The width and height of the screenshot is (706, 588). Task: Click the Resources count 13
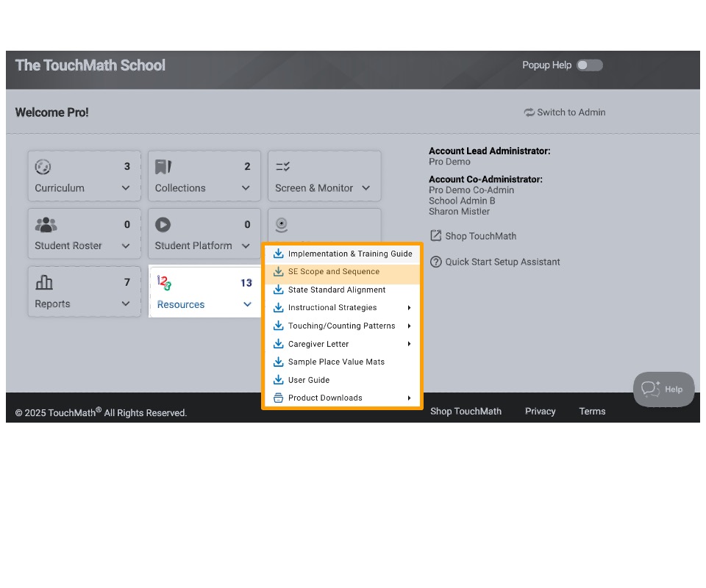click(246, 283)
